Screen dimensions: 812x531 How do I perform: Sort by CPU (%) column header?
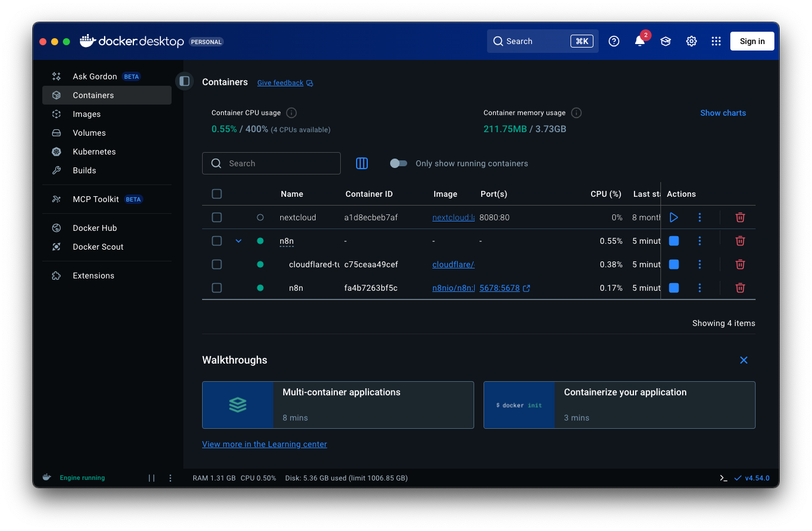(606, 194)
